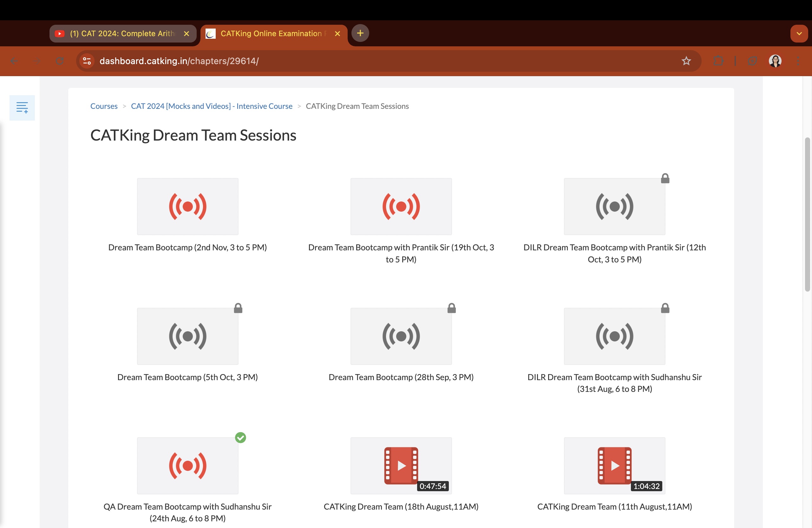Open Prantik Sir 19th Oct live session icon
812x528 pixels.
[401, 207]
